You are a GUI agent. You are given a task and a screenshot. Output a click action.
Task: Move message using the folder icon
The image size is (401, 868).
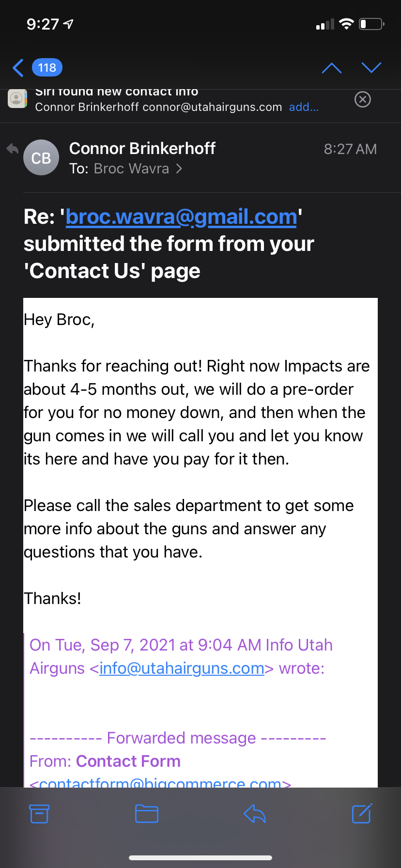click(147, 814)
